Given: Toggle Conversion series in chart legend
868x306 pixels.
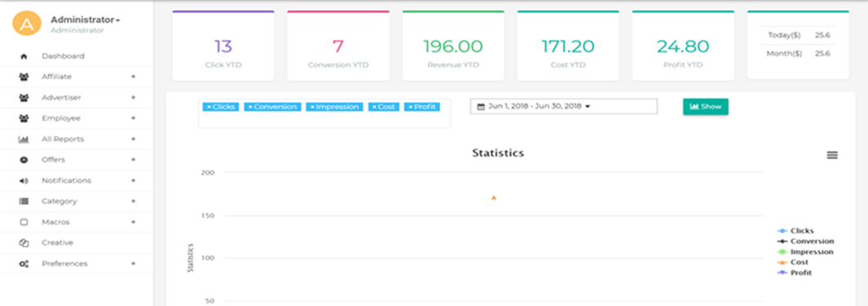Looking at the screenshot, I should pyautogui.click(x=805, y=242).
